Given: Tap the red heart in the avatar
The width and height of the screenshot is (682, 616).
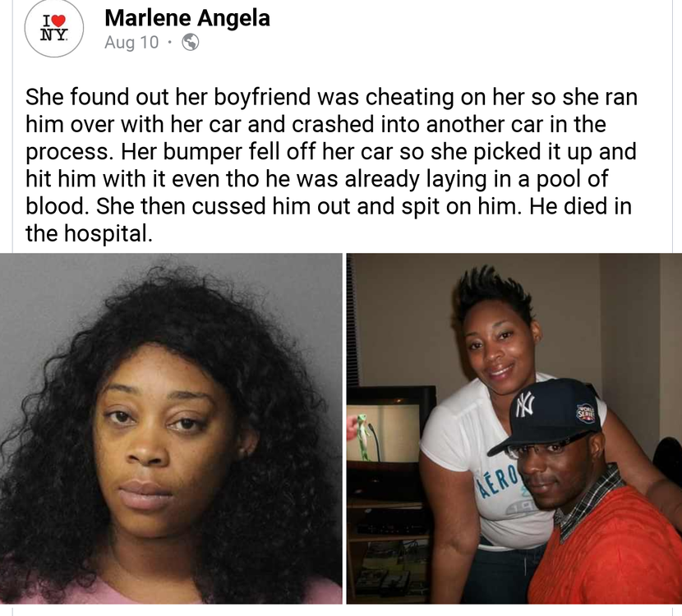Looking at the screenshot, I should click(60, 21).
